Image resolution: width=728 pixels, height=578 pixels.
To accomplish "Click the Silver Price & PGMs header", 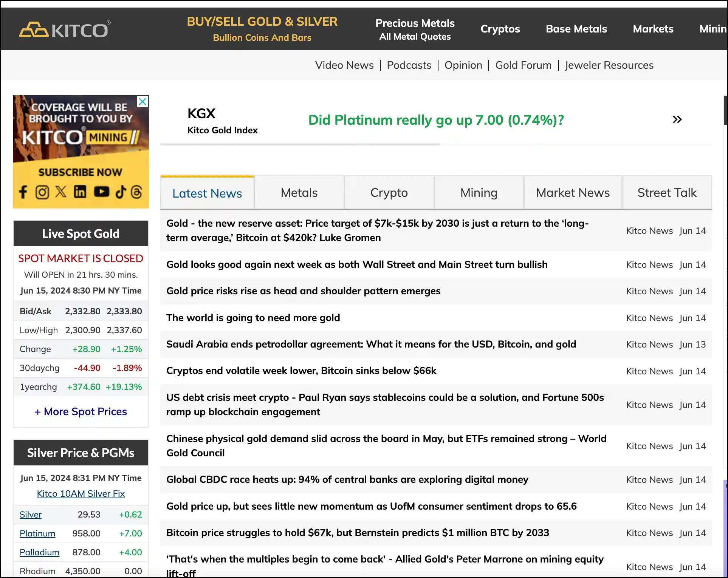I will tap(81, 453).
